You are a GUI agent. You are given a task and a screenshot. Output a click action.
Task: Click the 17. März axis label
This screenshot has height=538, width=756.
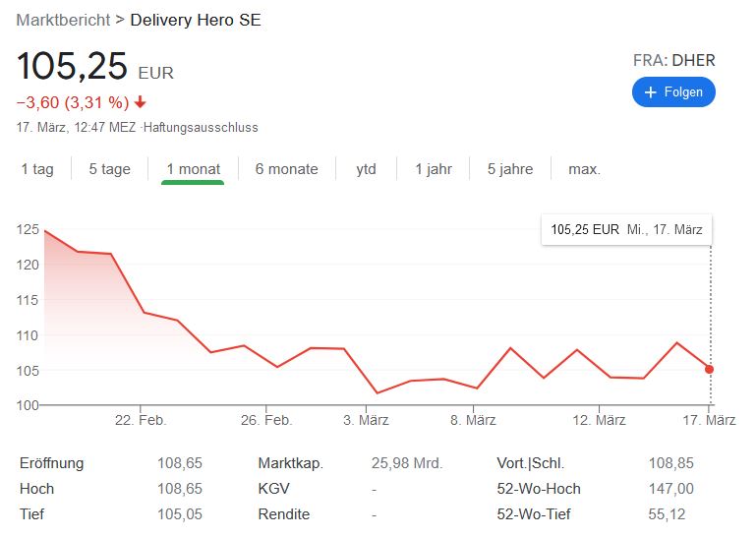709,420
